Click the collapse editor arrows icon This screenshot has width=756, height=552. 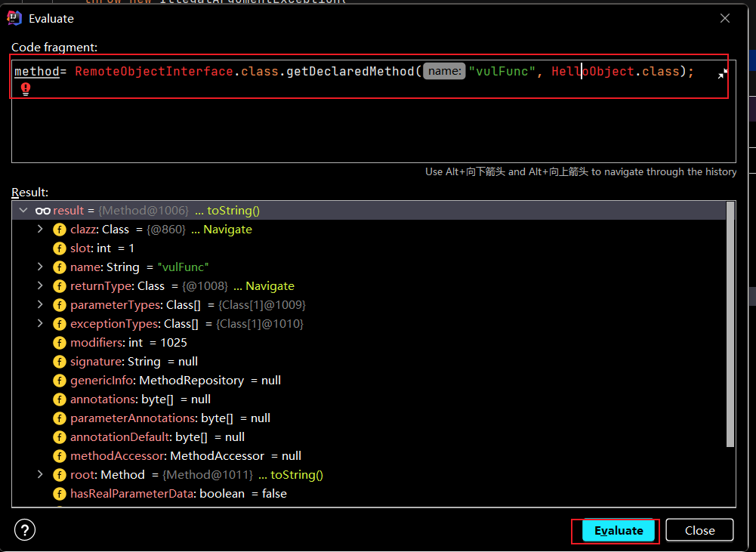pyautogui.click(x=722, y=74)
